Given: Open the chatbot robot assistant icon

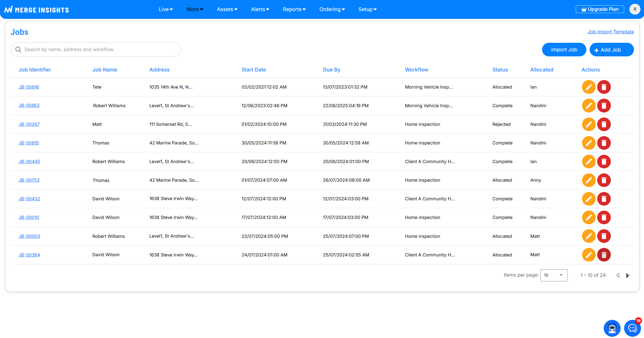Looking at the screenshot, I should tap(612, 328).
